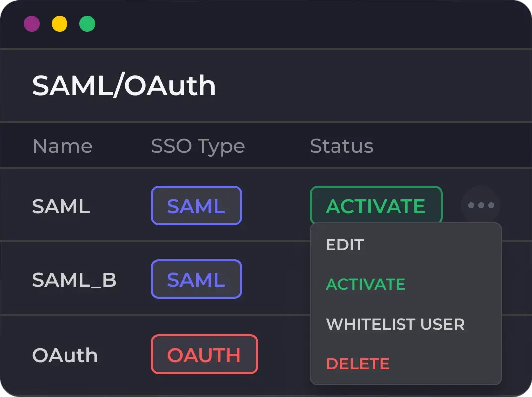Viewport: 532px width, 397px height.
Task: Click the purple traffic light dot
Action: point(32,23)
